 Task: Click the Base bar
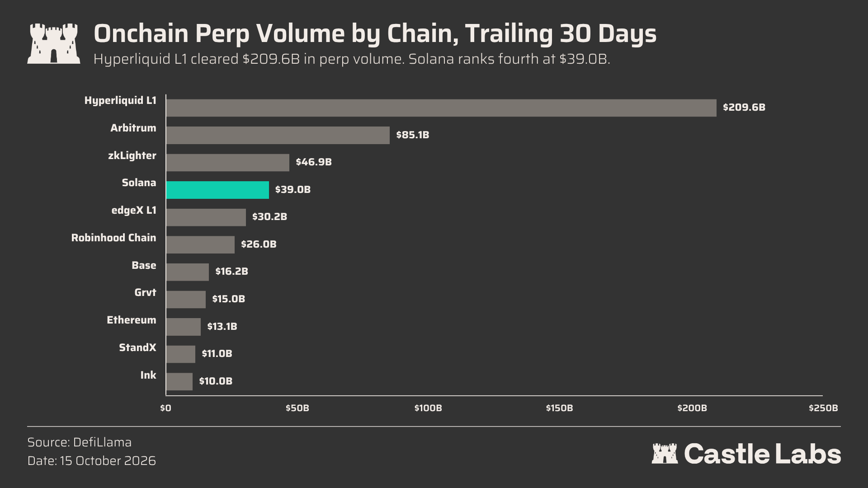pos(188,272)
